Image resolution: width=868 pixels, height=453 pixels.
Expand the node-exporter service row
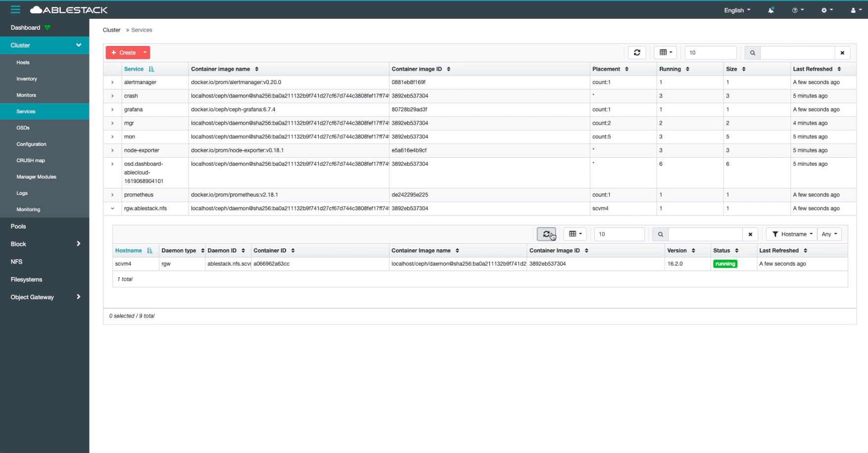pyautogui.click(x=112, y=150)
